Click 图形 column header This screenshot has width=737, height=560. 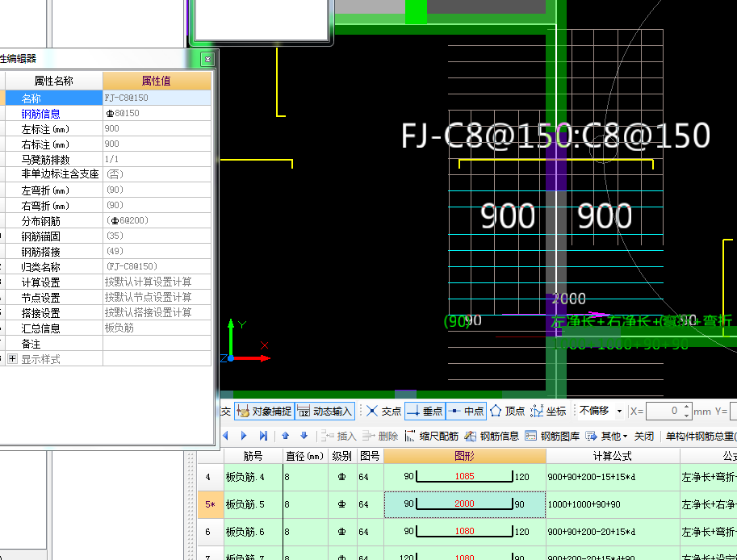tap(464, 456)
